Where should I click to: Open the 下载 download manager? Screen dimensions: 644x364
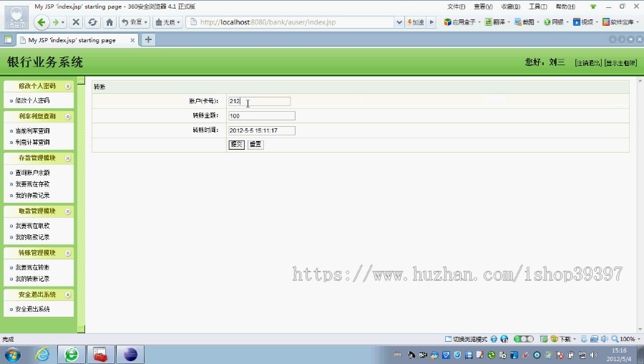pos(562,340)
